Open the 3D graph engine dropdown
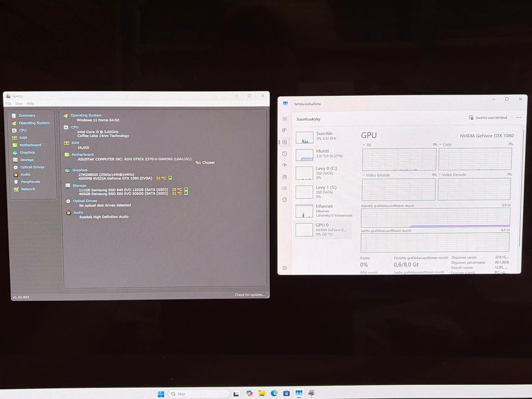 click(x=367, y=145)
